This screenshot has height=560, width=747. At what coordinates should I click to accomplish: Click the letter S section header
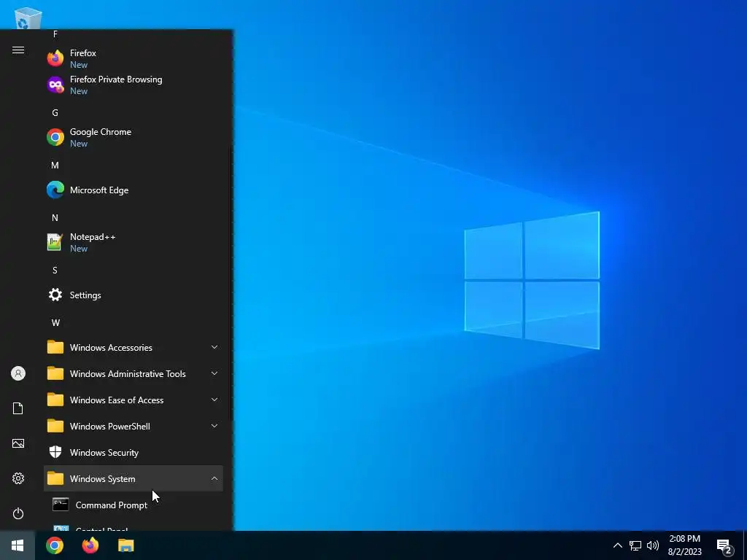pos(55,270)
